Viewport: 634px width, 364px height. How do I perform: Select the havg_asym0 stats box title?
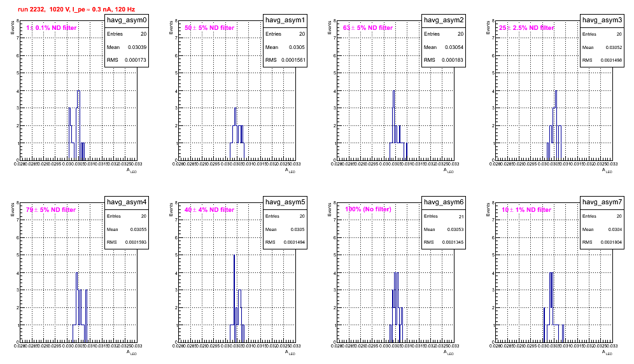click(127, 20)
